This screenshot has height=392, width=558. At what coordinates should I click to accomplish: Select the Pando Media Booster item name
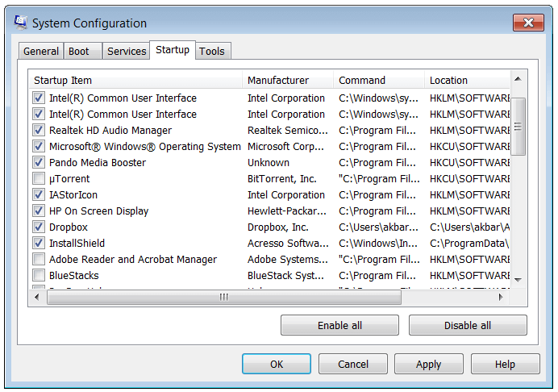(98, 163)
